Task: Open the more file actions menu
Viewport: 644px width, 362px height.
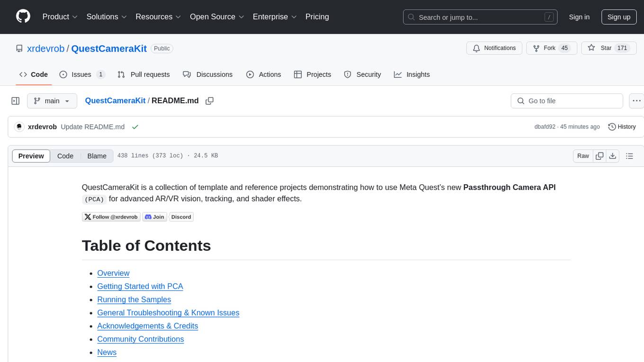Action: (637, 101)
